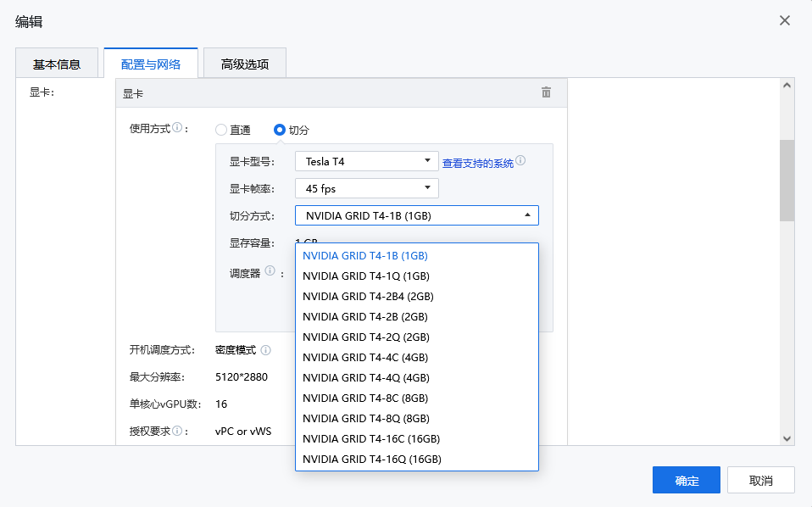
Task: Switch to the 配置与网络 tab
Action: click(x=151, y=64)
